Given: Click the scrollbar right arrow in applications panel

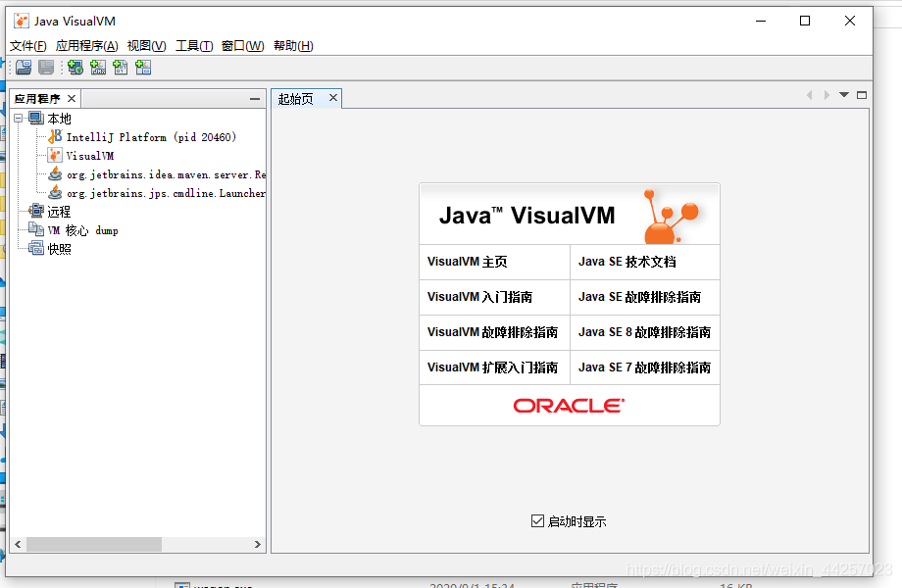Looking at the screenshot, I should (x=257, y=544).
